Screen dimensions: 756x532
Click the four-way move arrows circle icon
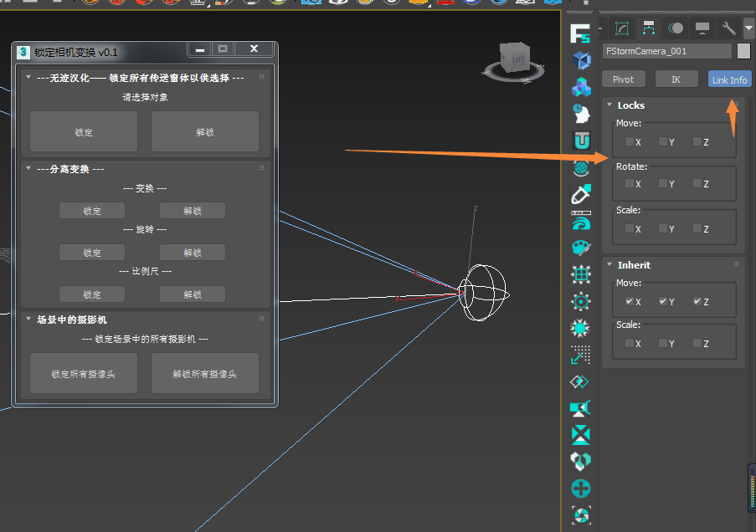[x=580, y=489]
